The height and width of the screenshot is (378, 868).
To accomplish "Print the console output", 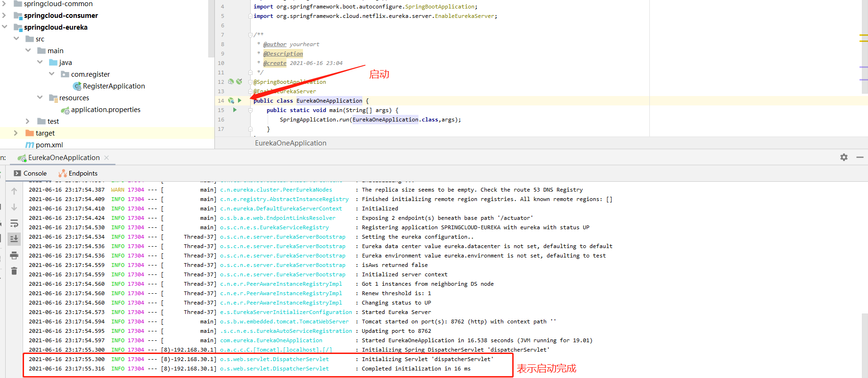I will click(x=14, y=255).
